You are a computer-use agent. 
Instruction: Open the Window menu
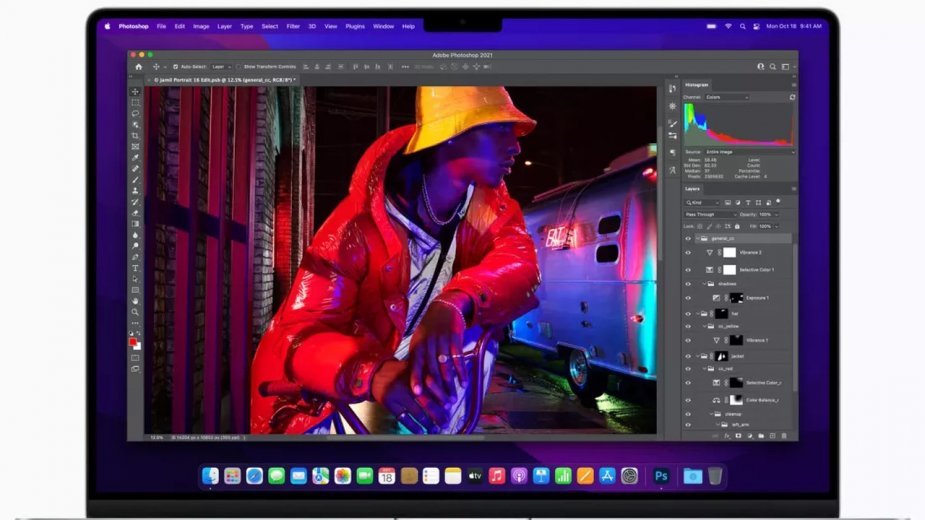pyautogui.click(x=383, y=26)
